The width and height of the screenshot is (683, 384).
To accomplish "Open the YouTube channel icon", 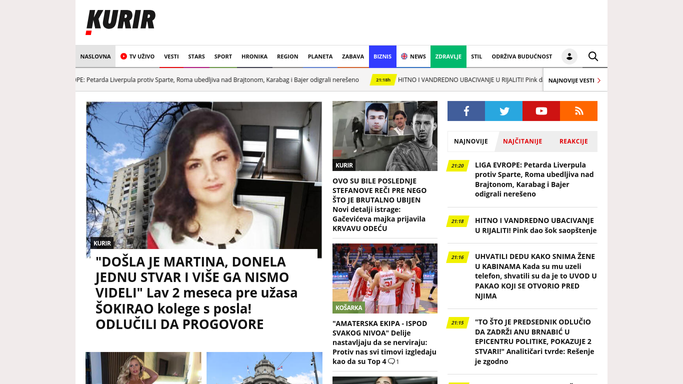I will [541, 111].
